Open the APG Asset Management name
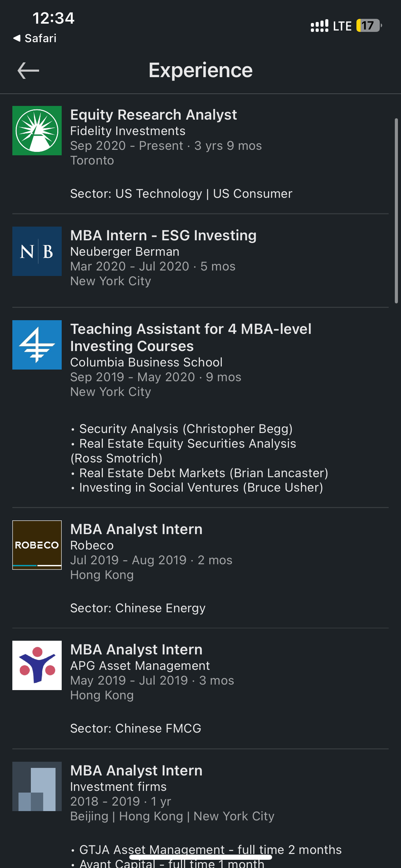The image size is (401, 868). (x=140, y=666)
